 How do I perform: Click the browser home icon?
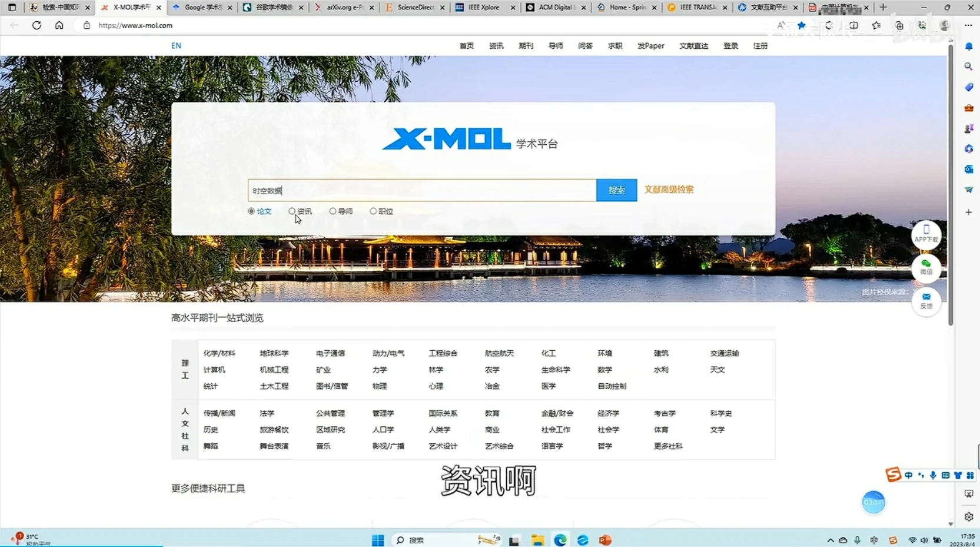click(59, 25)
